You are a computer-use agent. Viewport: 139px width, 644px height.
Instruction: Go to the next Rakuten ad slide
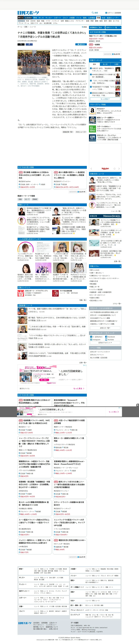point(119,169)
